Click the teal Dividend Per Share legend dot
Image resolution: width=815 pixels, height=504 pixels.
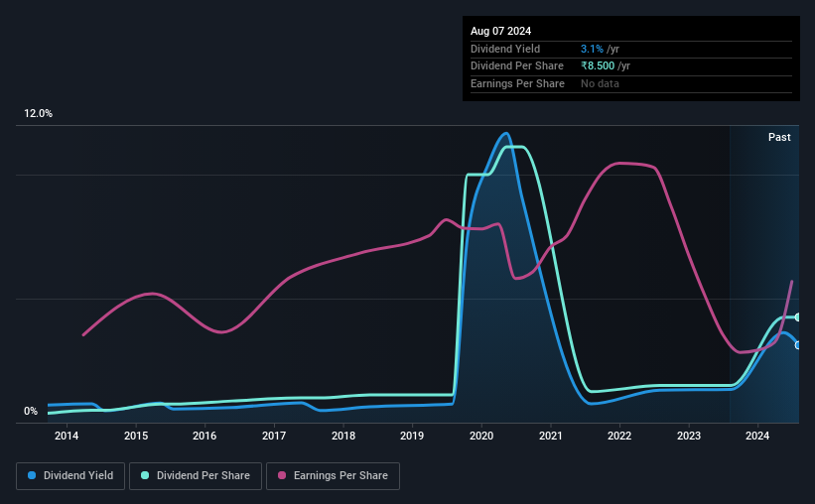145,475
